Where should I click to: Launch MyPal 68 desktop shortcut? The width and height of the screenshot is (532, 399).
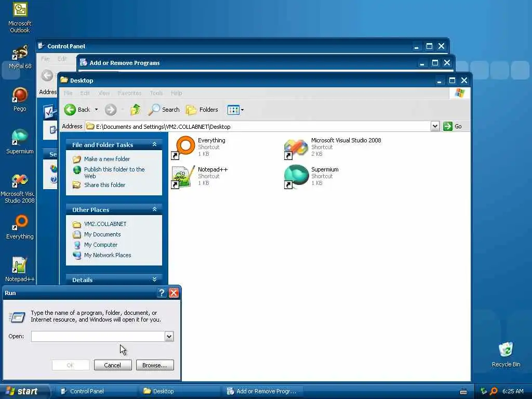click(20, 57)
